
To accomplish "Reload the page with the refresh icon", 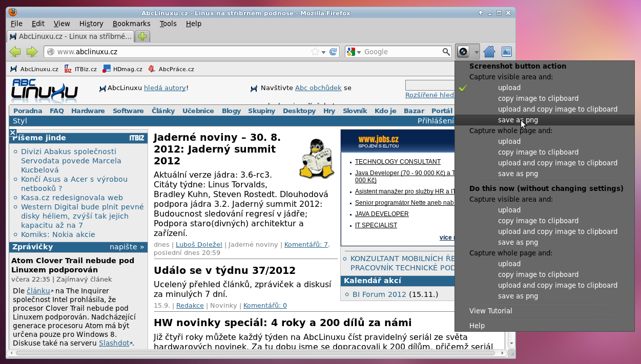I will (x=333, y=52).
